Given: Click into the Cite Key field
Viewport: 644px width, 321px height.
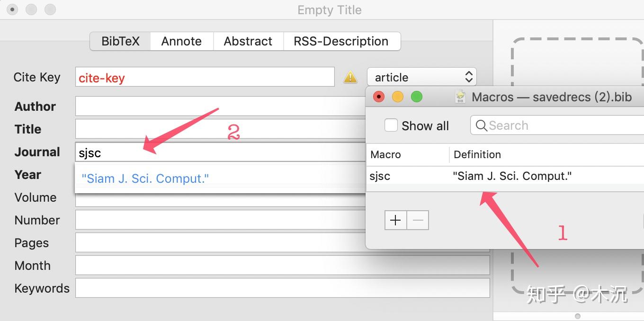Looking at the screenshot, I should coord(205,77).
